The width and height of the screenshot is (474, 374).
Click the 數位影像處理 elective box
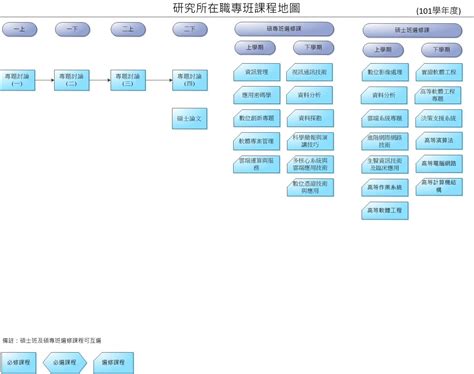click(x=385, y=72)
